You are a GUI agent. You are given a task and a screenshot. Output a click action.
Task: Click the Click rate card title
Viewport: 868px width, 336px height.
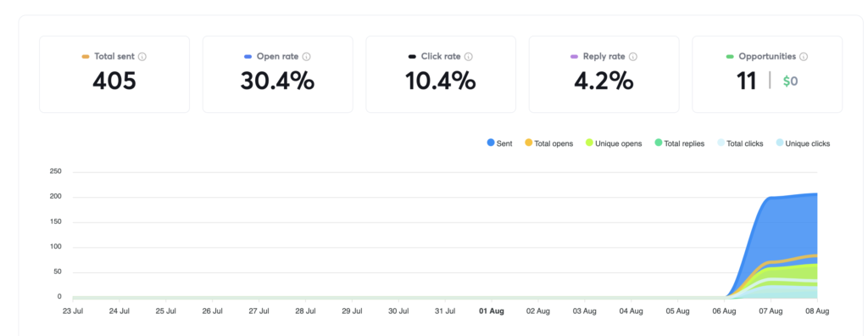441,57
